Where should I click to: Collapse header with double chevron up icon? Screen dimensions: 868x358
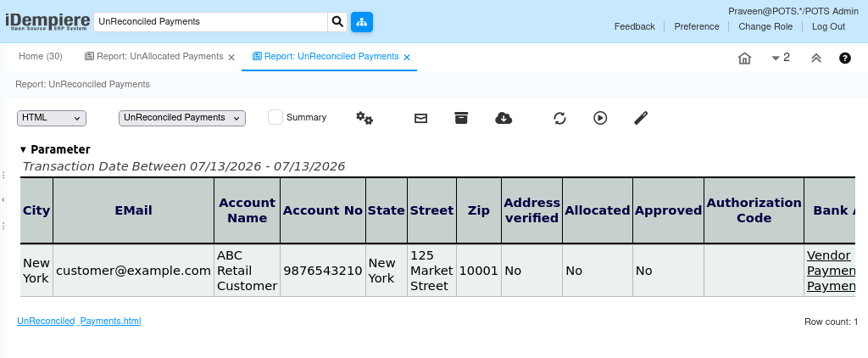pyautogui.click(x=816, y=59)
